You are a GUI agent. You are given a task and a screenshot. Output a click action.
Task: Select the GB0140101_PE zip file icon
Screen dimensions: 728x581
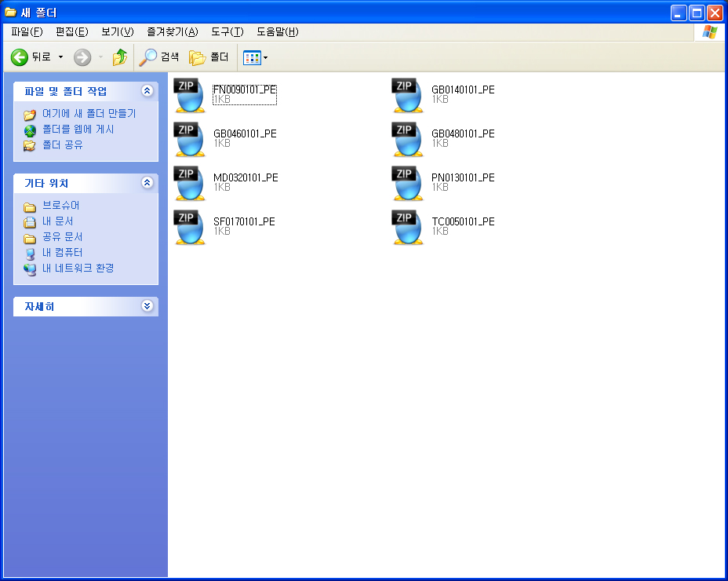click(408, 95)
